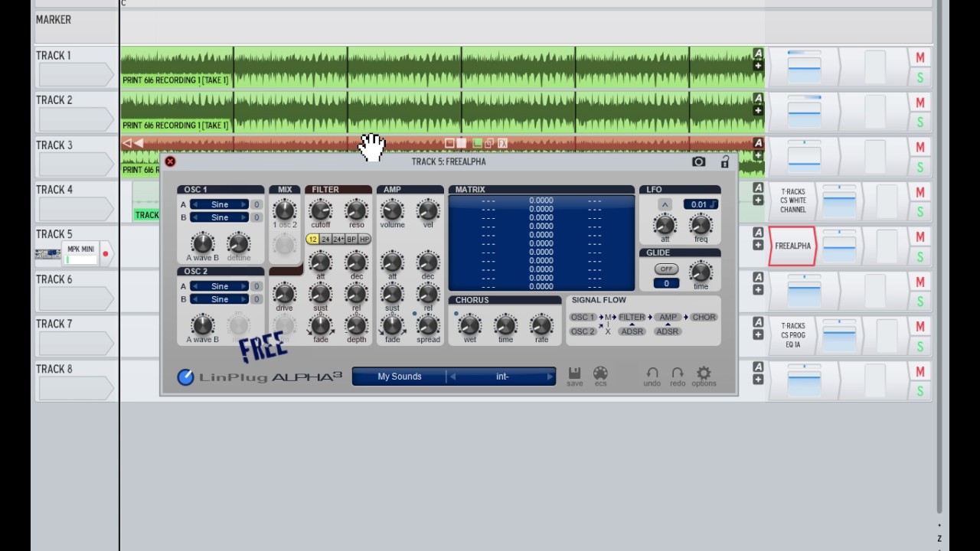980x551 pixels.
Task: Toggle automation A button on Track 1
Action: [x=758, y=54]
